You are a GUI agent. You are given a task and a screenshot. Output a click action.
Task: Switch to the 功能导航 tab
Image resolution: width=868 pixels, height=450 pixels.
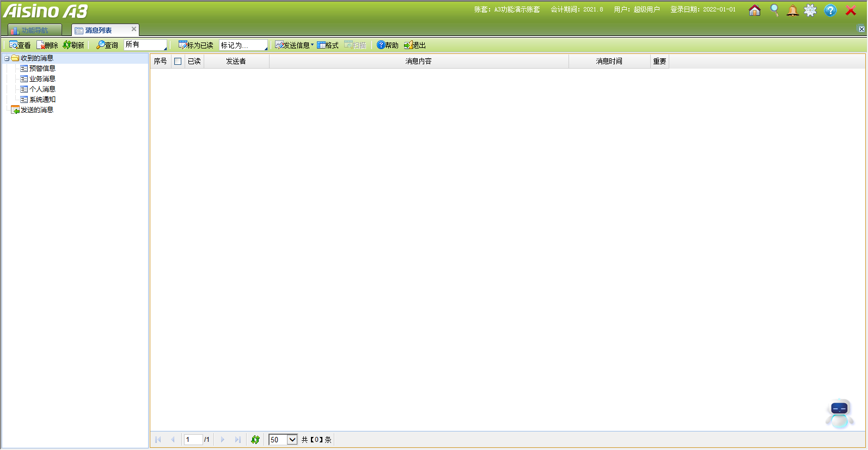(x=34, y=31)
